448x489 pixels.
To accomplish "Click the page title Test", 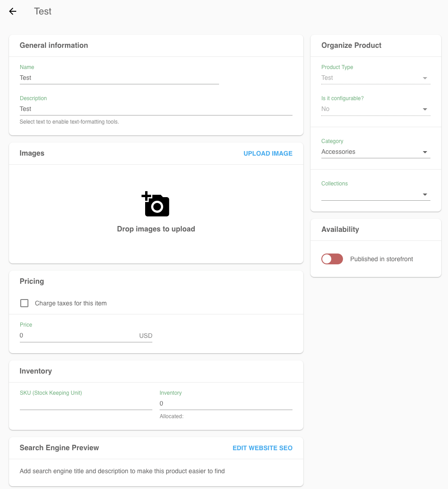I will tap(43, 12).
